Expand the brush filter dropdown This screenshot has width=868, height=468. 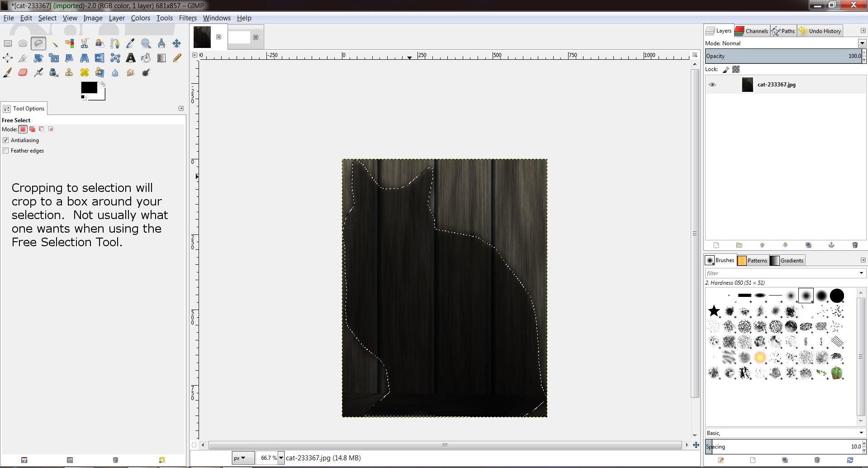(x=861, y=273)
